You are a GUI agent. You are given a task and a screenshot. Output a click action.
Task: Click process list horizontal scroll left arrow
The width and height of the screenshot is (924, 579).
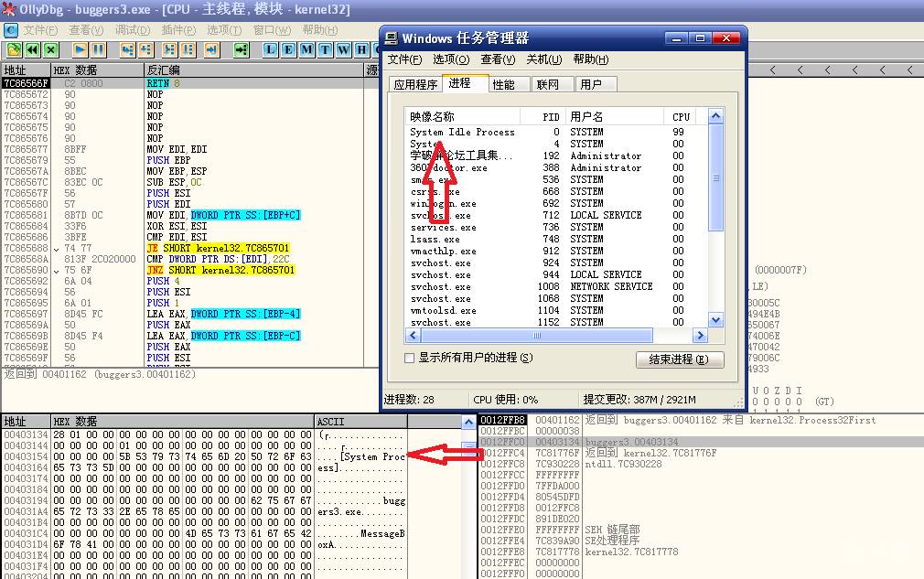pyautogui.click(x=414, y=336)
